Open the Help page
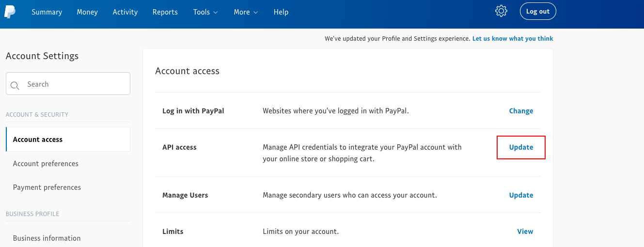This screenshot has width=644, height=247. click(281, 12)
